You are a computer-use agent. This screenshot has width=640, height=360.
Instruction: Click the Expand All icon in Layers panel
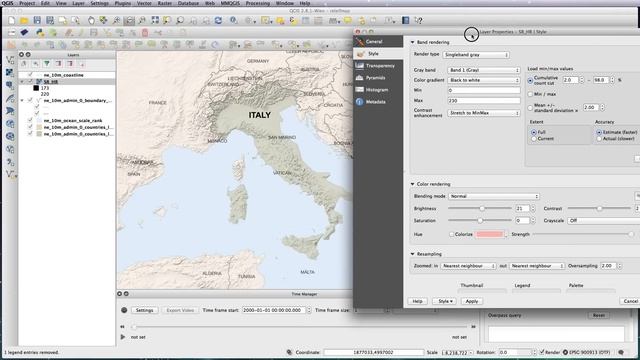coord(58,64)
